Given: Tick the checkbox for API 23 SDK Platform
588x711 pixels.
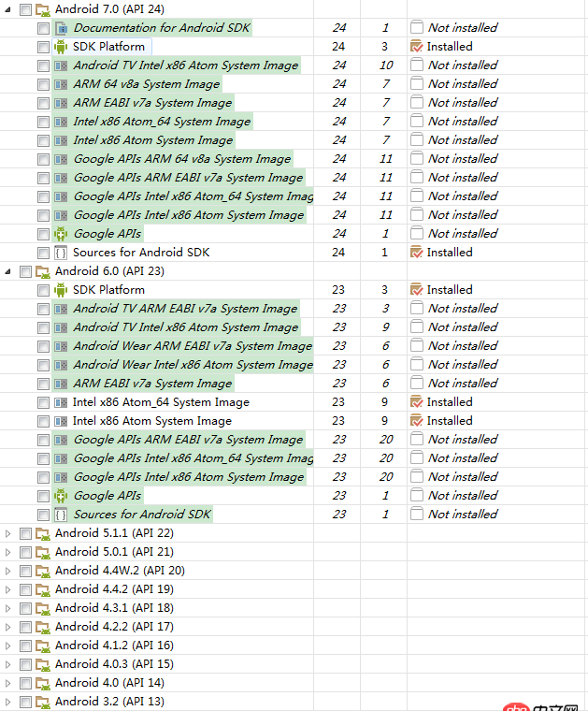Looking at the screenshot, I should click(43, 290).
